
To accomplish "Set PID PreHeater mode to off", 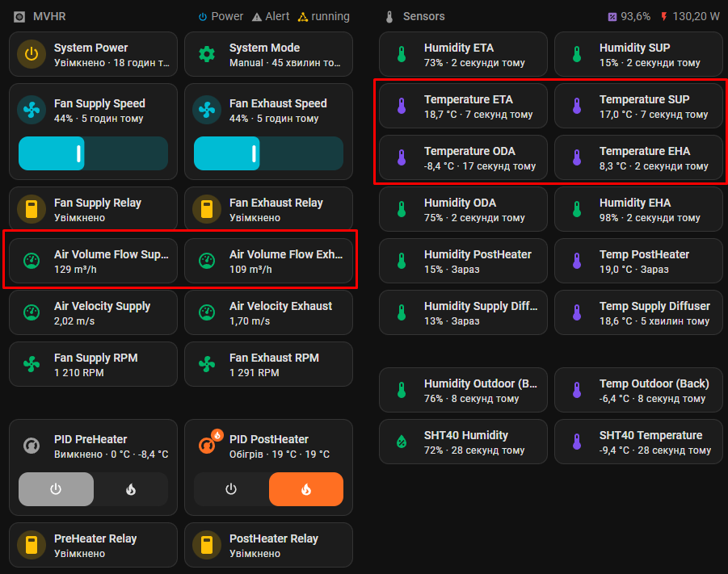I will click(x=56, y=489).
